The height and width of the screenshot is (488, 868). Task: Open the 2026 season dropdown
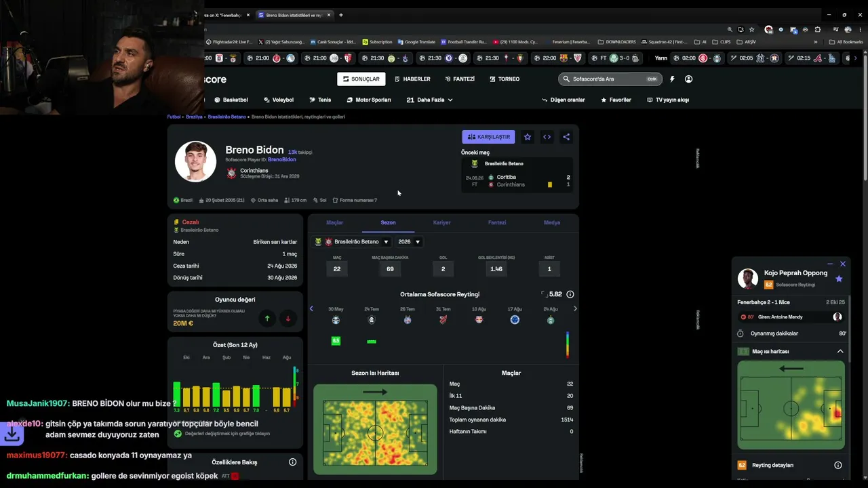pyautogui.click(x=409, y=242)
